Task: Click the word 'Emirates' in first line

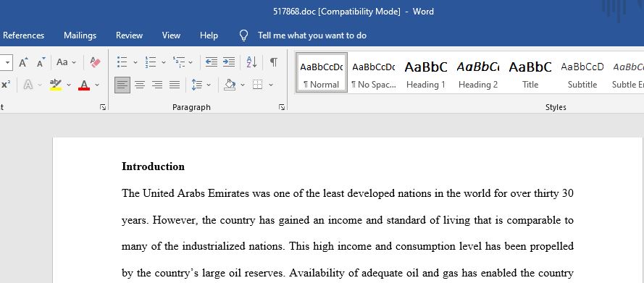Action: click(228, 193)
